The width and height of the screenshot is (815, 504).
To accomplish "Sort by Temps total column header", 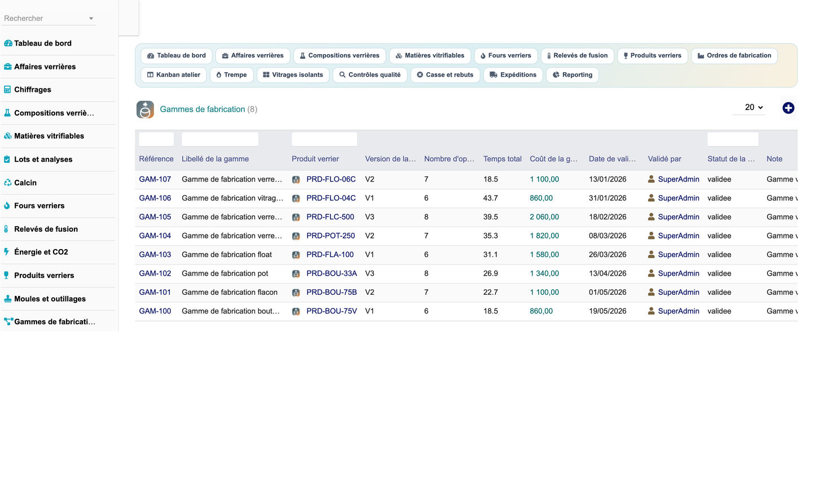I will point(503,159).
